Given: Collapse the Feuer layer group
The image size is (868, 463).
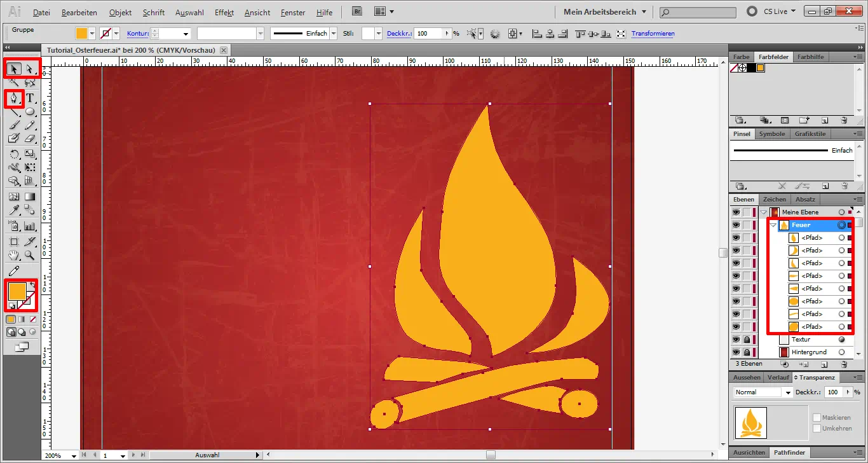Looking at the screenshot, I should click(x=773, y=225).
